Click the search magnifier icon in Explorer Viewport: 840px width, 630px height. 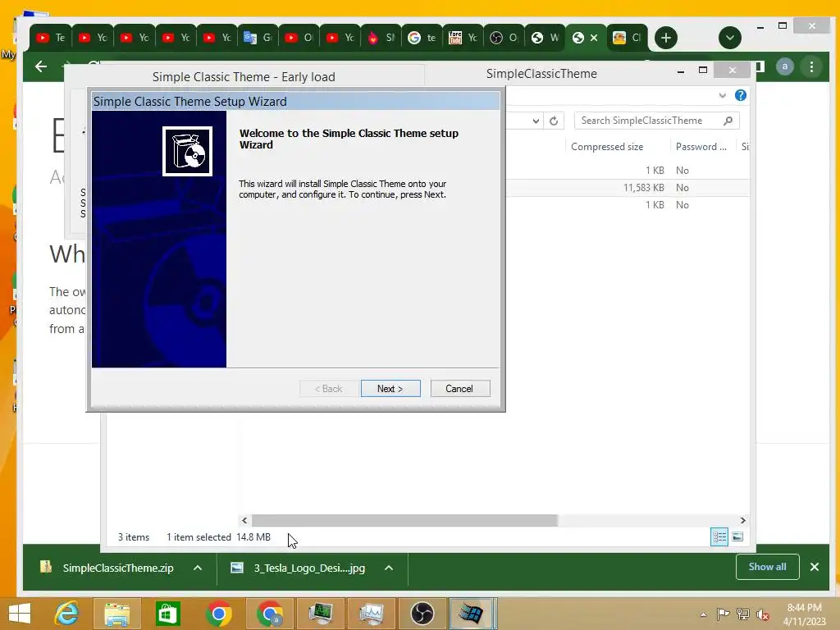[x=728, y=121]
